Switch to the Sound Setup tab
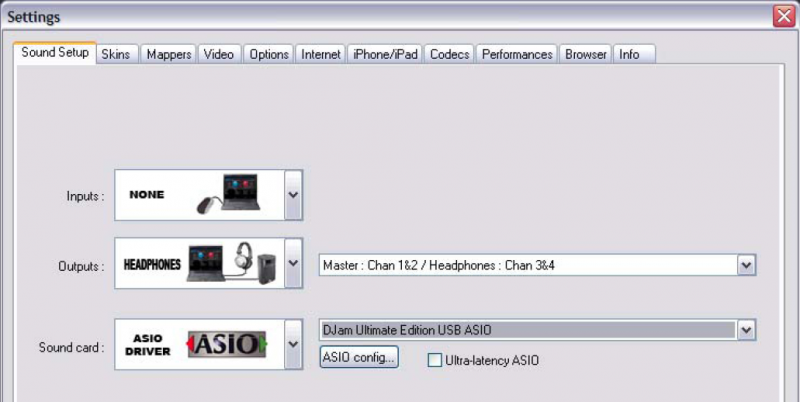The width and height of the screenshot is (800, 402). tap(55, 53)
